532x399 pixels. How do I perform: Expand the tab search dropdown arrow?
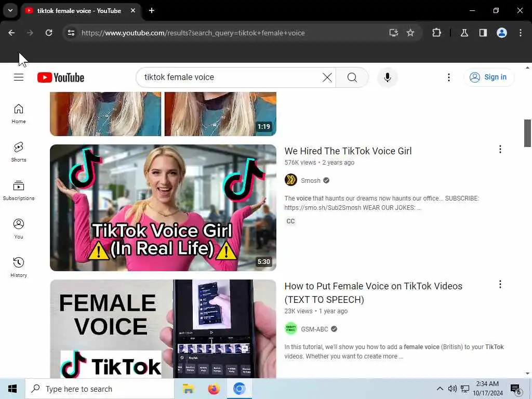(x=10, y=10)
